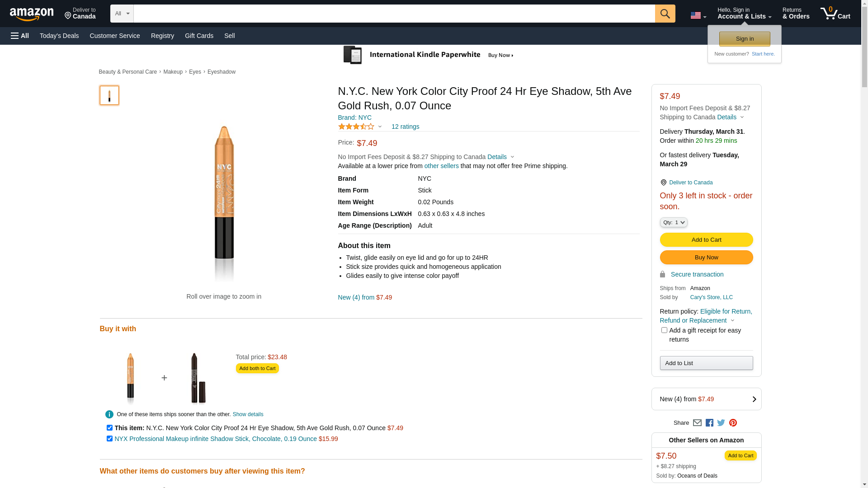This screenshot has height=488, width=868.
Task: Go to Gift Cards in the nav bar
Action: [199, 36]
